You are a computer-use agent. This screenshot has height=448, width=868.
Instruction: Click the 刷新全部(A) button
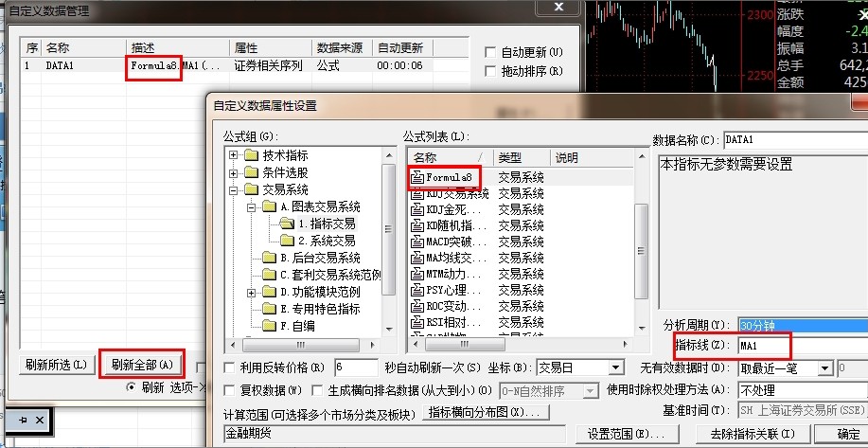142,365
